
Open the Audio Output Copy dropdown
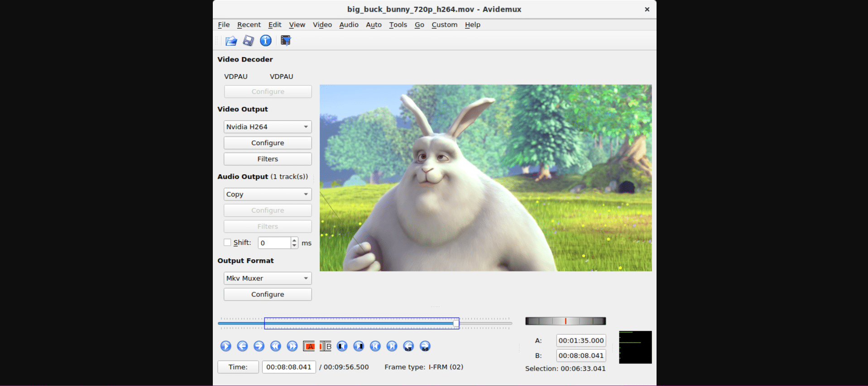coord(268,194)
